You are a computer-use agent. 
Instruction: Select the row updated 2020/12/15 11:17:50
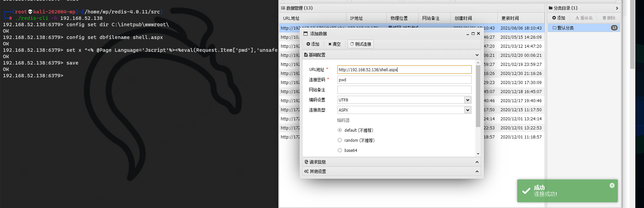(521, 110)
